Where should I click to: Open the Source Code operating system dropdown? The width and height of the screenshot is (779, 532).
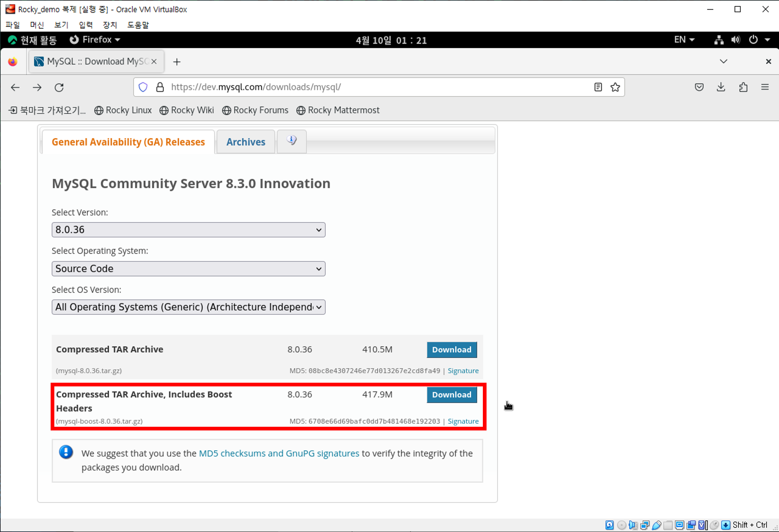[x=188, y=269]
